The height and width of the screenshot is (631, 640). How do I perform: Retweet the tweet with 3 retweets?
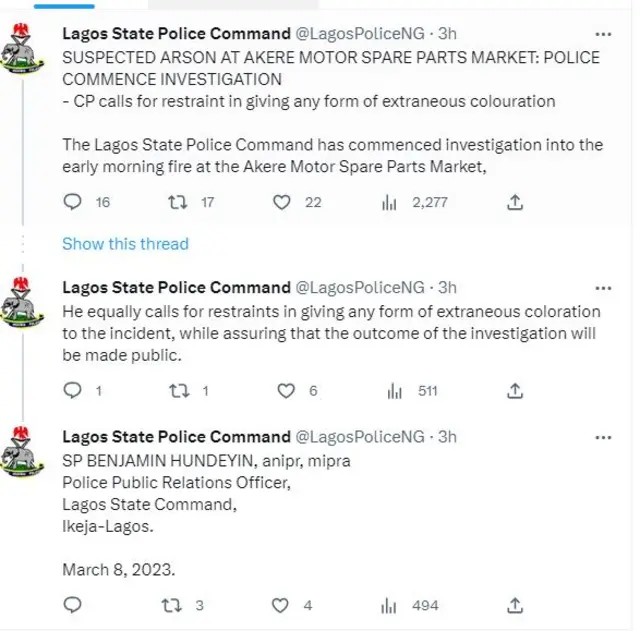pos(176,605)
